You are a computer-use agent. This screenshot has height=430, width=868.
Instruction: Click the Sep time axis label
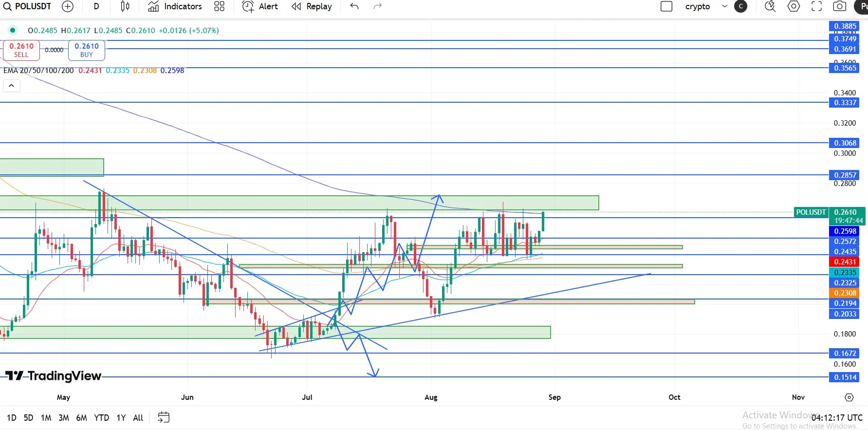(554, 397)
